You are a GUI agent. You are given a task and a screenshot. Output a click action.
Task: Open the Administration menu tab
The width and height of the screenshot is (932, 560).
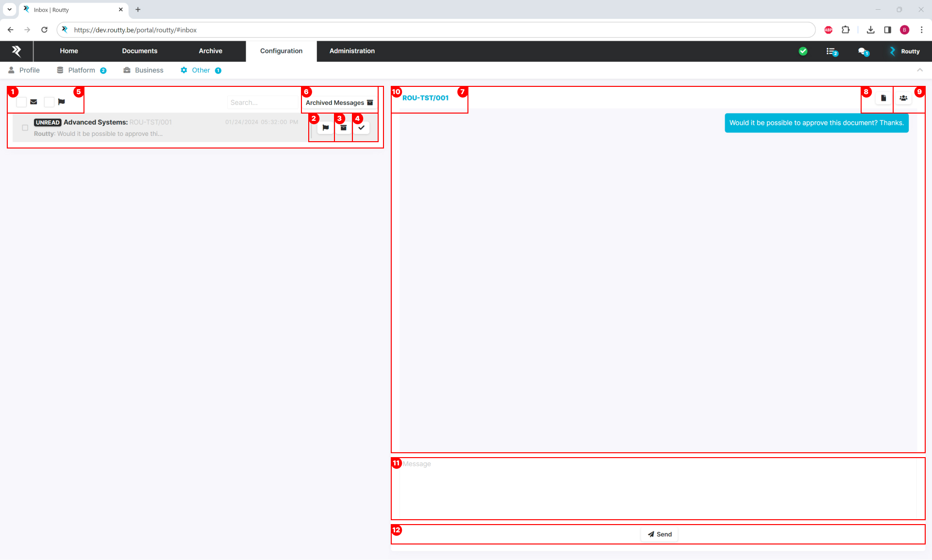(x=351, y=50)
